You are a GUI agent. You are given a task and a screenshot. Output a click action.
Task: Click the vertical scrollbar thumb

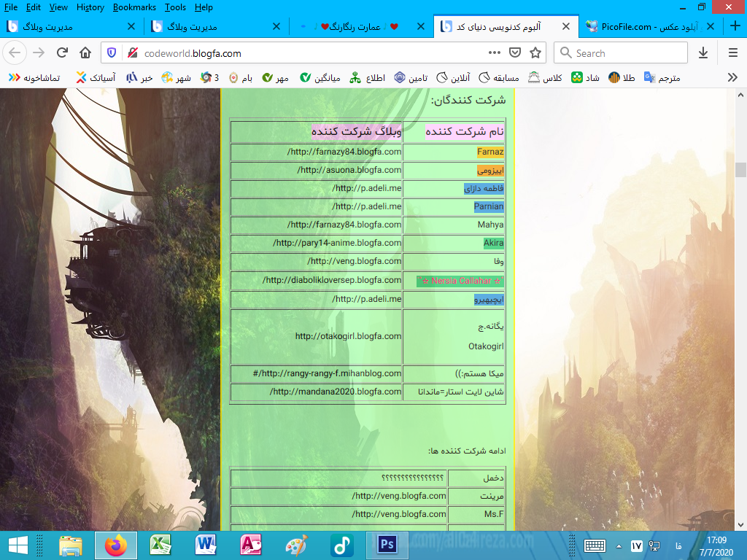[740, 170]
